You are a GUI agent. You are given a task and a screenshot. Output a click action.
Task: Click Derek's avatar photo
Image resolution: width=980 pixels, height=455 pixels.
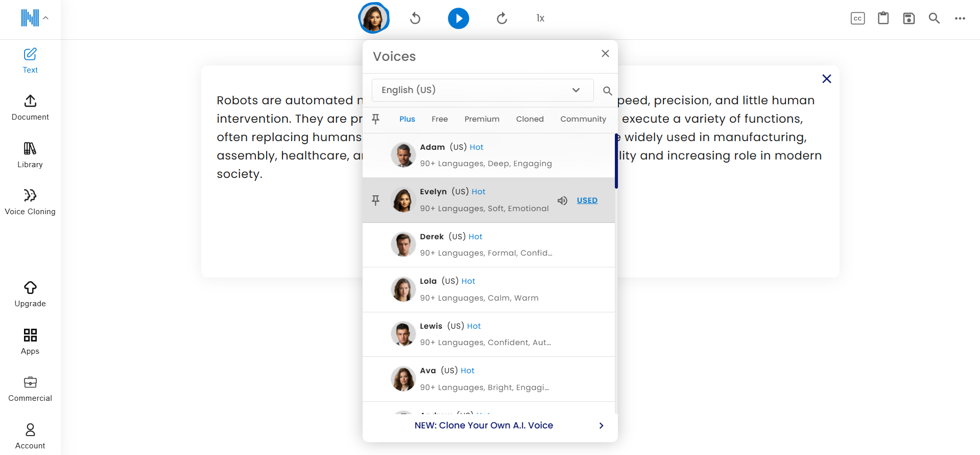coord(403,244)
